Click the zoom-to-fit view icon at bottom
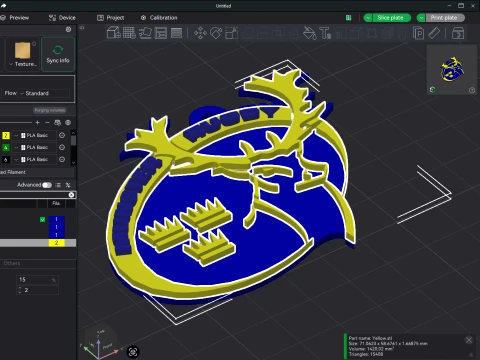480x360 pixels. point(133,352)
